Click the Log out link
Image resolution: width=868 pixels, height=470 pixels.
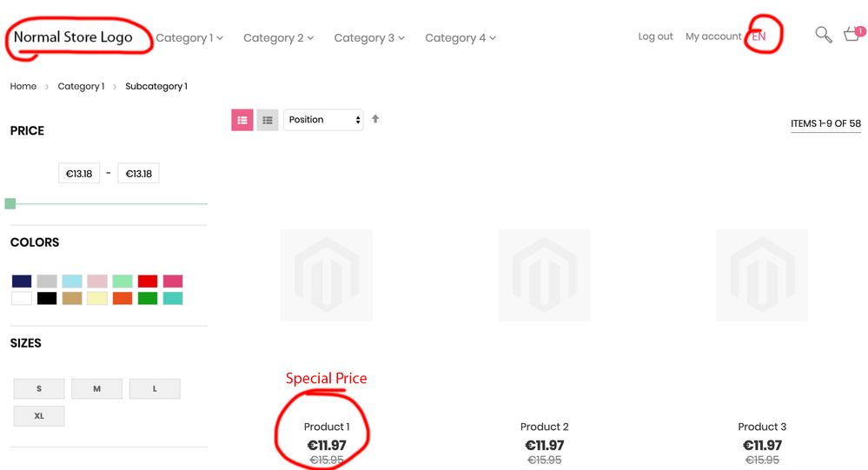655,36
